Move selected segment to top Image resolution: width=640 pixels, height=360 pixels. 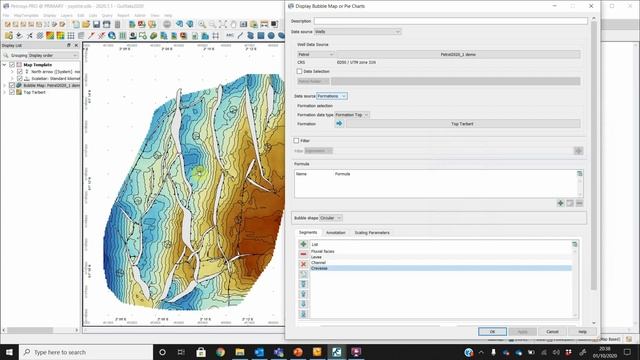303,284
